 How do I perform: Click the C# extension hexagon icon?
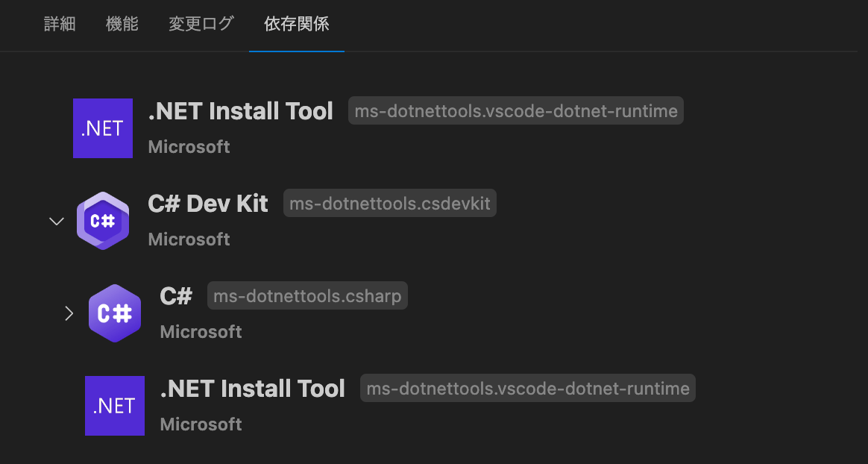[x=115, y=313]
